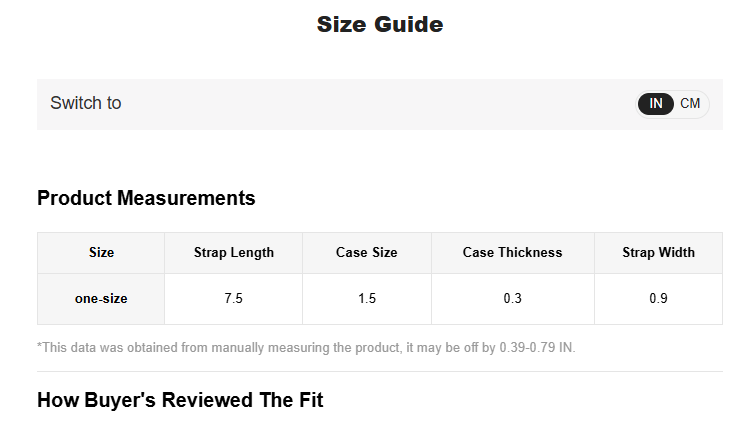Screen dimensions: 749x438
Task: Open How Buyer's Reviewed The Fit section
Action: 180,400
